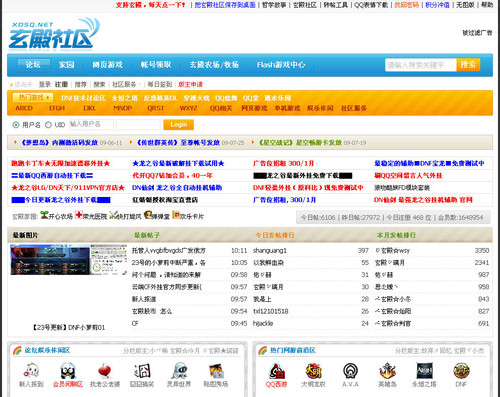Open the 家园 navigation tab

pyautogui.click(x=67, y=65)
